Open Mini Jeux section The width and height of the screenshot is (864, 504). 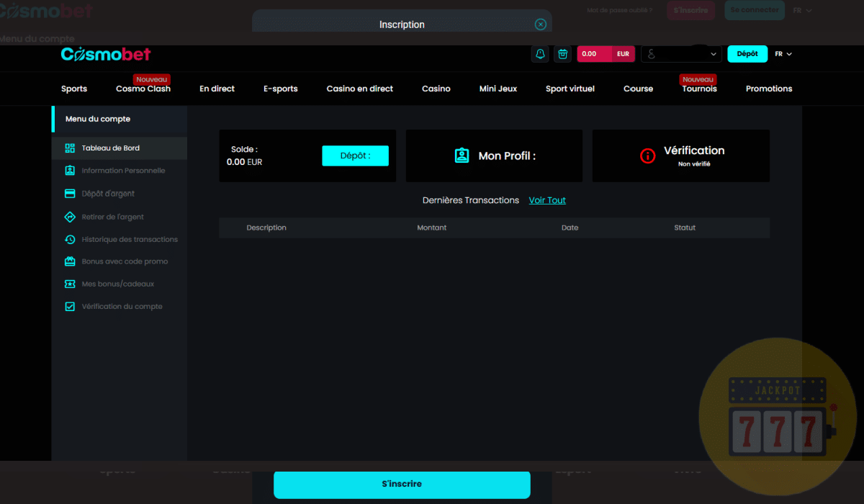(498, 89)
